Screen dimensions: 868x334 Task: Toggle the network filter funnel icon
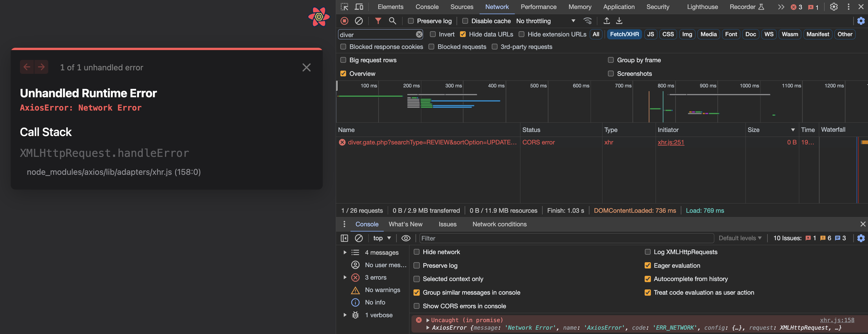click(378, 21)
